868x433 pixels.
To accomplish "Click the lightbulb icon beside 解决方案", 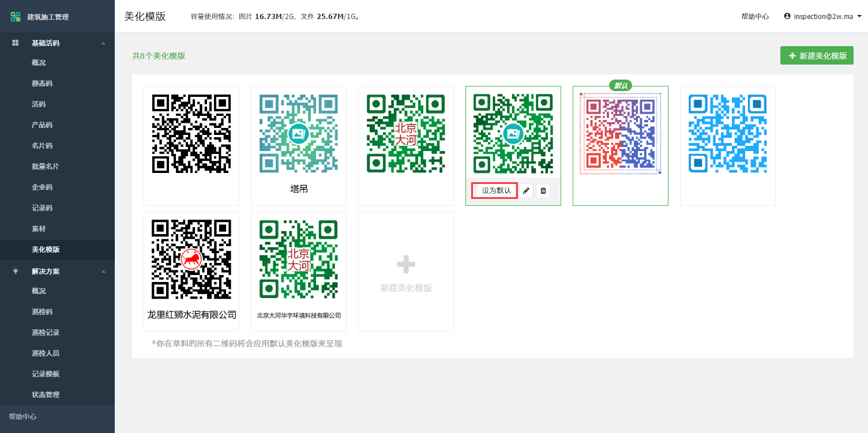I will (16, 271).
